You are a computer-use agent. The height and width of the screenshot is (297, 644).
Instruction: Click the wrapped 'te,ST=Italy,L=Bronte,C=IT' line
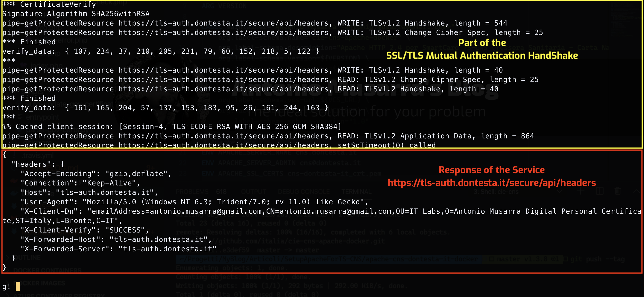tap(62, 221)
